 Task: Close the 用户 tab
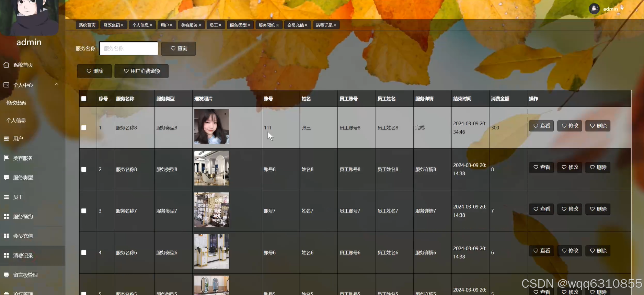point(171,25)
